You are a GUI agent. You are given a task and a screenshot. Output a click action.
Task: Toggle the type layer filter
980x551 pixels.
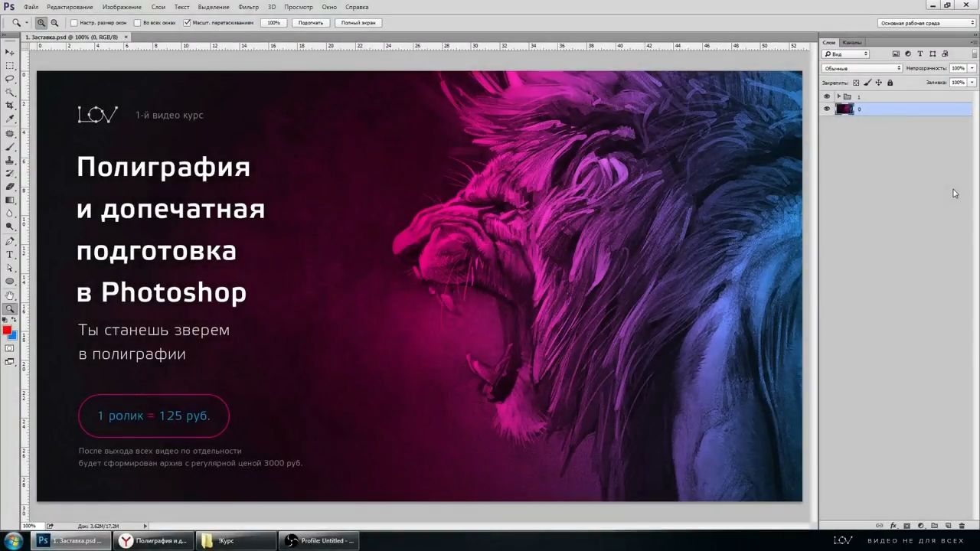920,54
